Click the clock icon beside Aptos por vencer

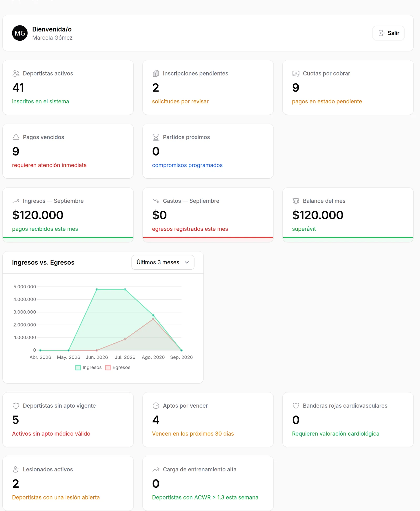pos(156,406)
